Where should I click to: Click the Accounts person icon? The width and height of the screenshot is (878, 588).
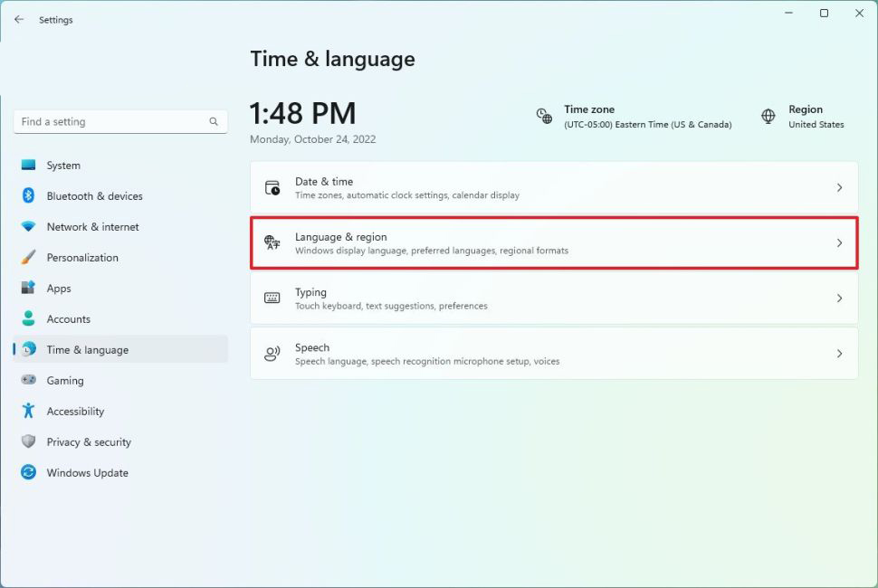(x=29, y=319)
